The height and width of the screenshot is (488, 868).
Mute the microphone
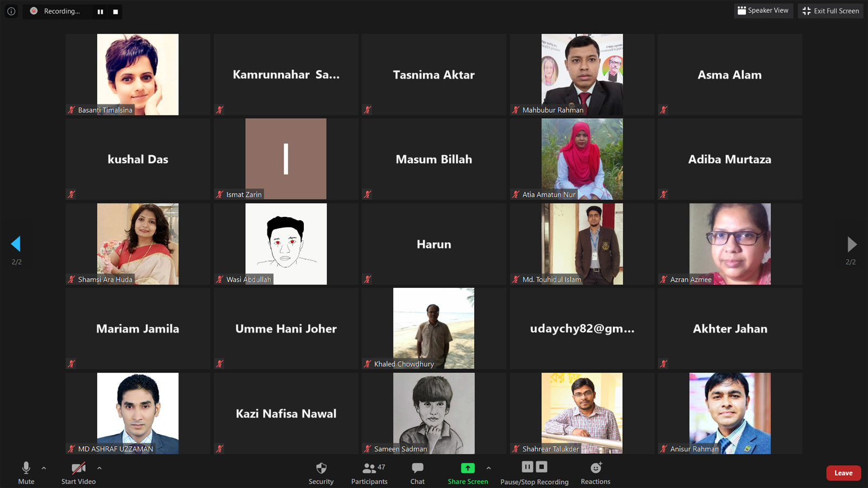[x=26, y=473]
